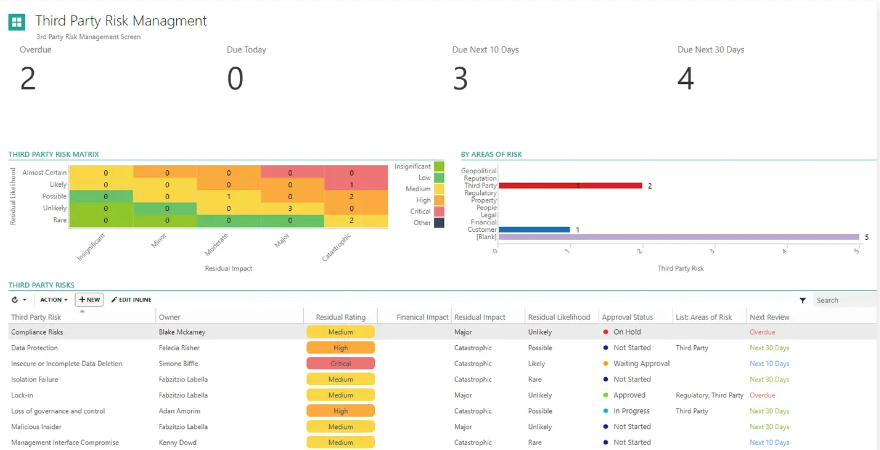Click the red On Hold status dot

tap(606, 332)
